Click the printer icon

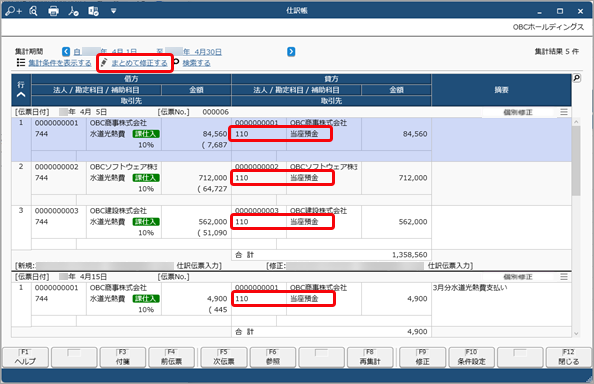(x=53, y=11)
